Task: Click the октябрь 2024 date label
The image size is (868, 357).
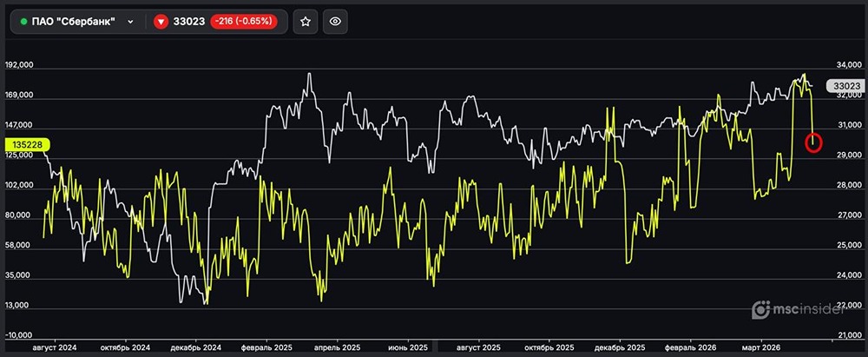Action: 126,347
